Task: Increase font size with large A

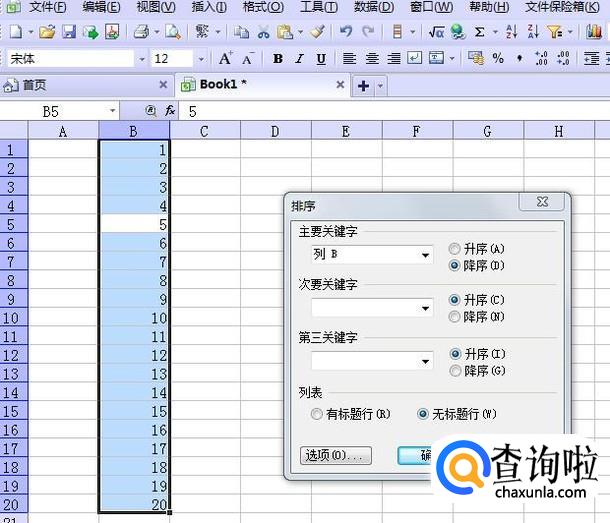Action: 225,59
